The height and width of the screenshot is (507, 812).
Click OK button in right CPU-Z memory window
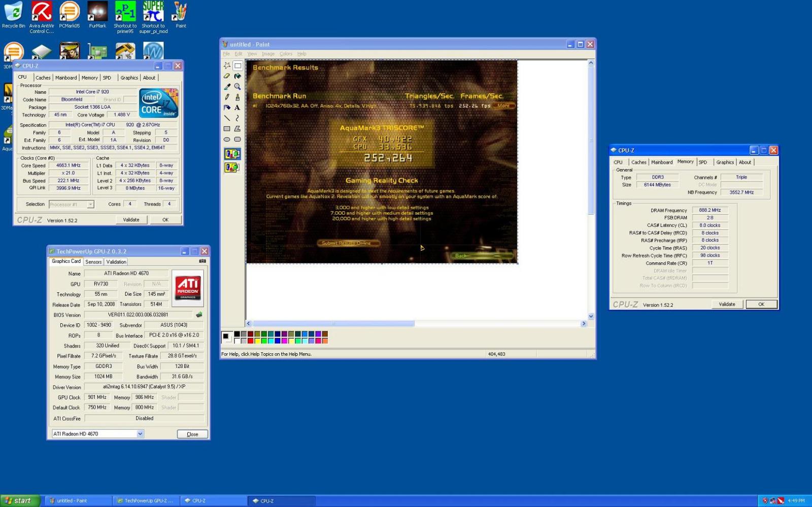click(761, 305)
